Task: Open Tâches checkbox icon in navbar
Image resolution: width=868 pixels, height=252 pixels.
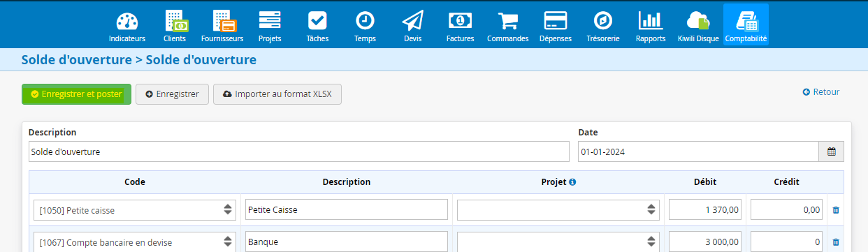Action: [317, 26]
